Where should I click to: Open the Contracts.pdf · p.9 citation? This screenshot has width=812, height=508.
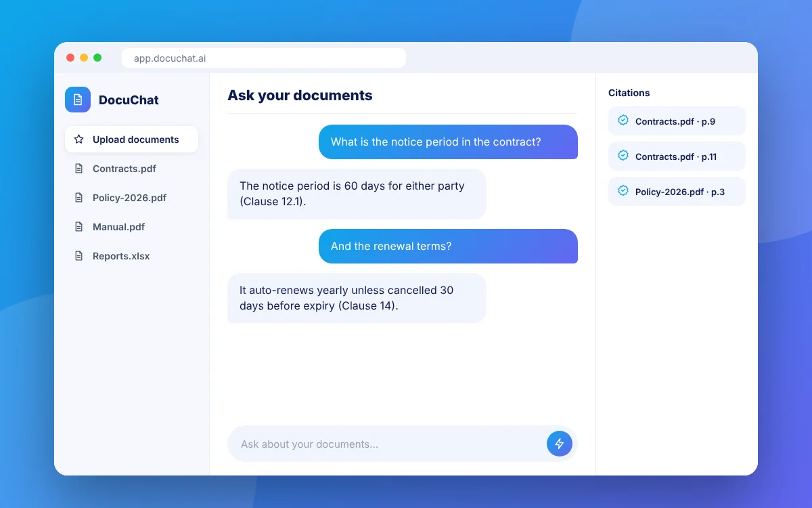pos(677,121)
